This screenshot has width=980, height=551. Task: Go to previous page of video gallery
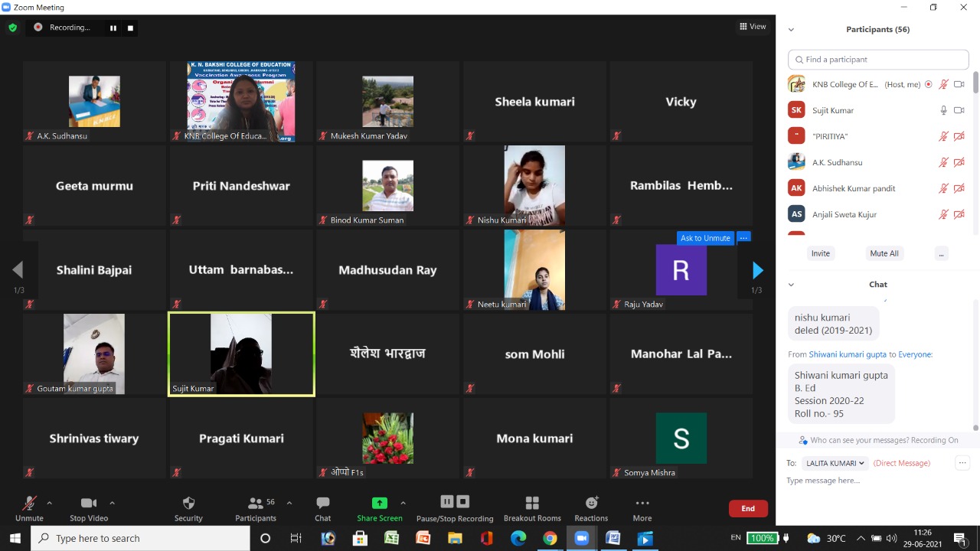18,270
